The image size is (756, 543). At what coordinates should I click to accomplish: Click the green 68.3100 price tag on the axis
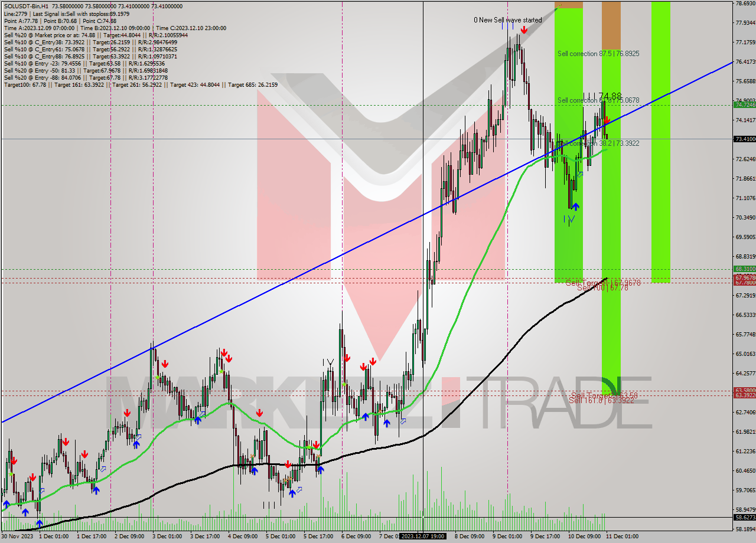pyautogui.click(x=744, y=269)
